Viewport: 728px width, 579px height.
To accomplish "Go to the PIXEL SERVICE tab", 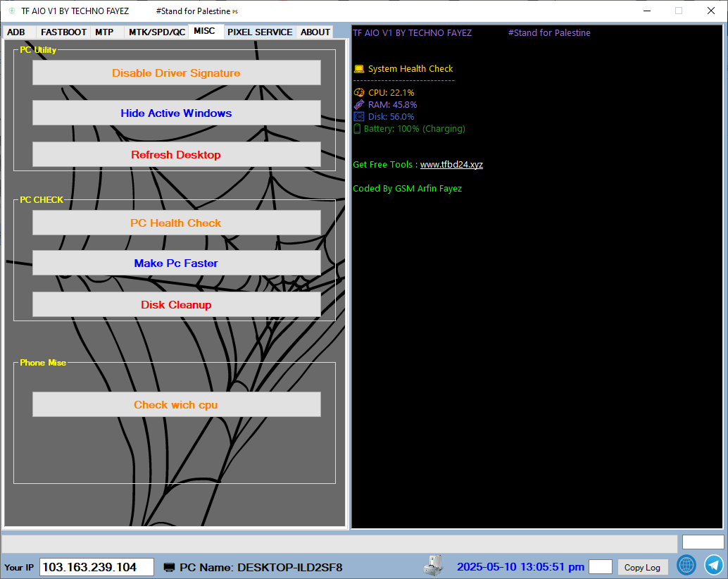I will click(x=260, y=32).
